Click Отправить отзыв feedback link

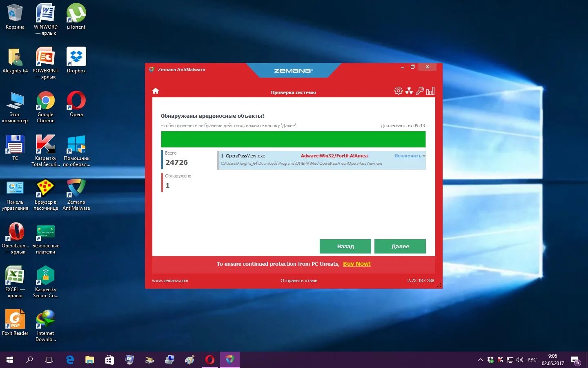(299, 280)
